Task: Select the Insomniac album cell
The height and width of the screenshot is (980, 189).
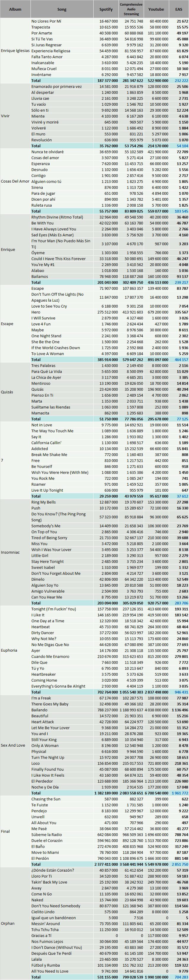Action: tap(15, 552)
